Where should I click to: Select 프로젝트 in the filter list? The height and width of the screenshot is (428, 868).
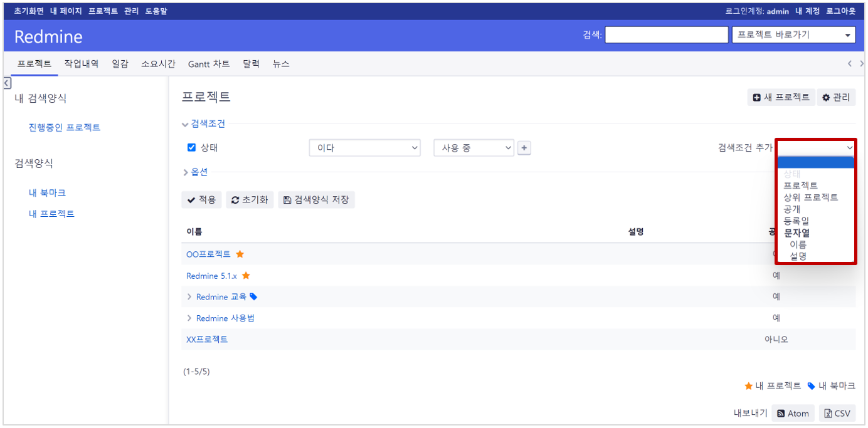click(x=801, y=185)
